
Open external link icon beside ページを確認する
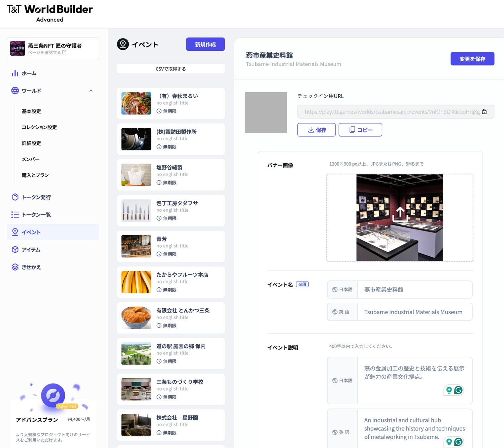(64, 52)
